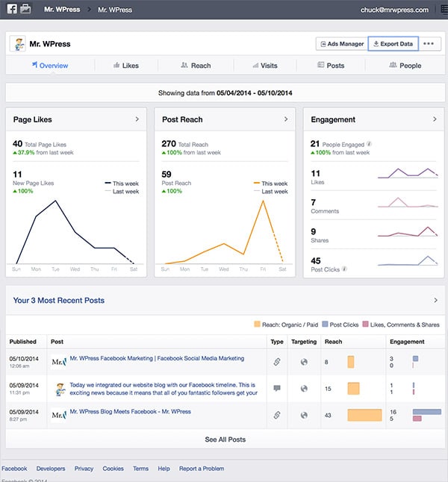Expand the Engagement panel chevron
448x482 pixels.
[435, 119]
